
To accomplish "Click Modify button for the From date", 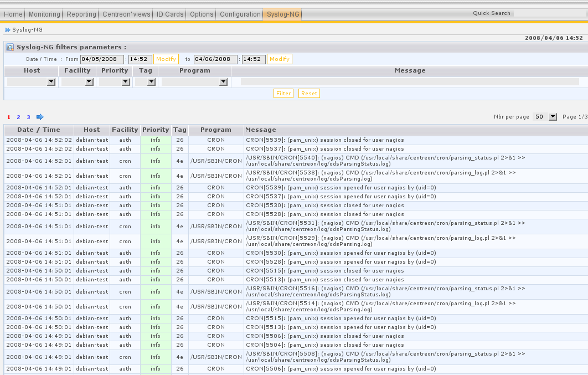I will [166, 59].
